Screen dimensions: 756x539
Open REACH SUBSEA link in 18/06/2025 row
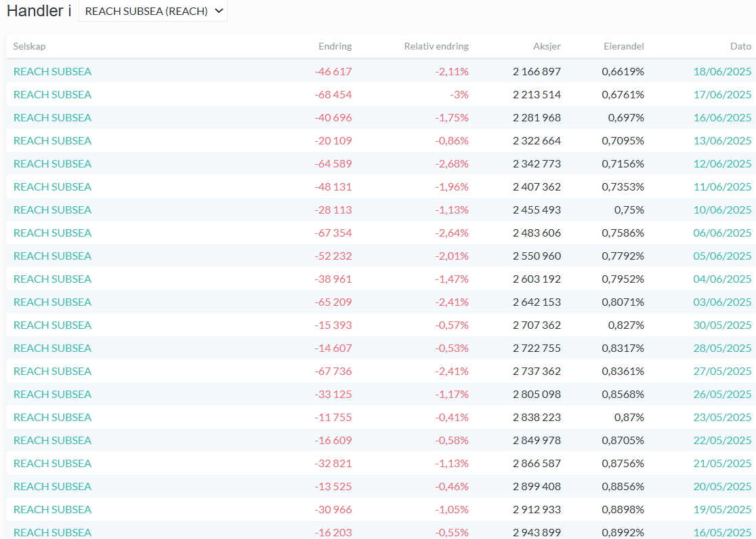click(x=53, y=71)
